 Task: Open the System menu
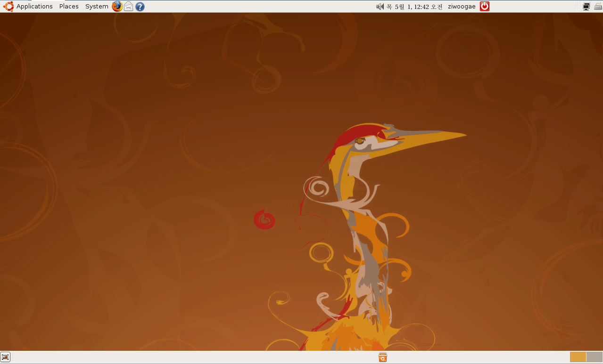[97, 7]
